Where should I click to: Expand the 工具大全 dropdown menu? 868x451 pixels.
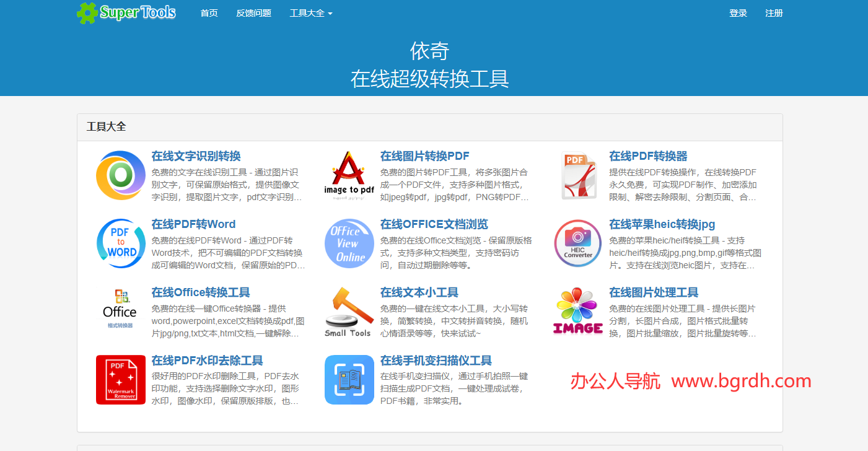click(x=311, y=13)
